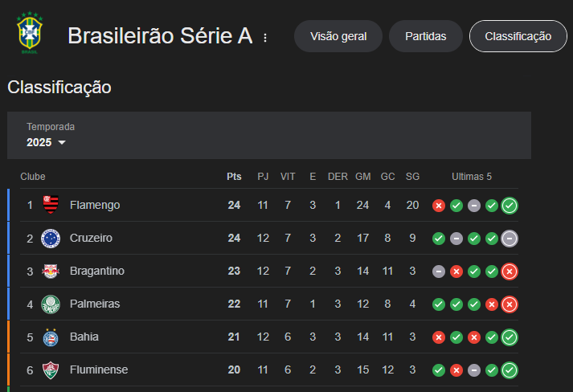Click the CBF Brasil league crest logo
This screenshot has height=392, width=573.
tap(30, 32)
